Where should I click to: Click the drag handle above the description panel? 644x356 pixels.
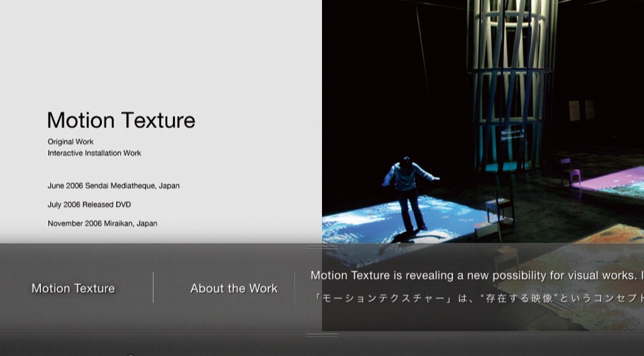tap(322, 247)
